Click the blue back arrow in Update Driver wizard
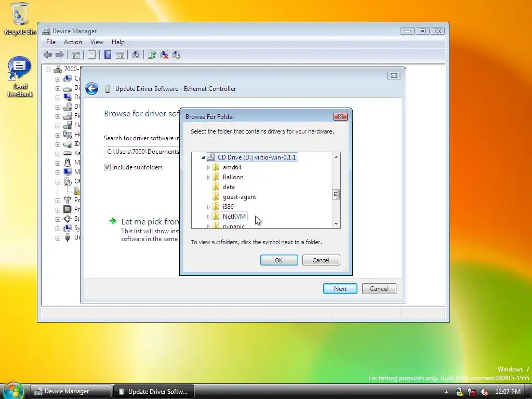The image size is (532, 399). tap(91, 88)
